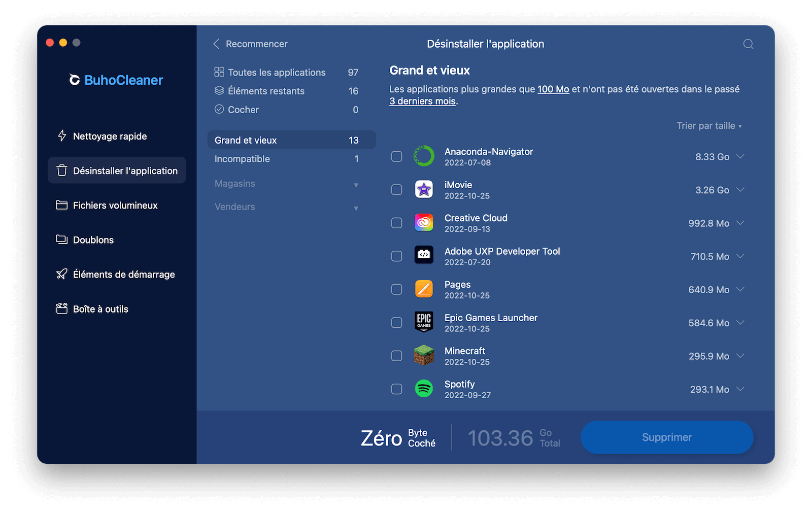
Task: Select the Grand et vieux filter
Action: (x=291, y=140)
